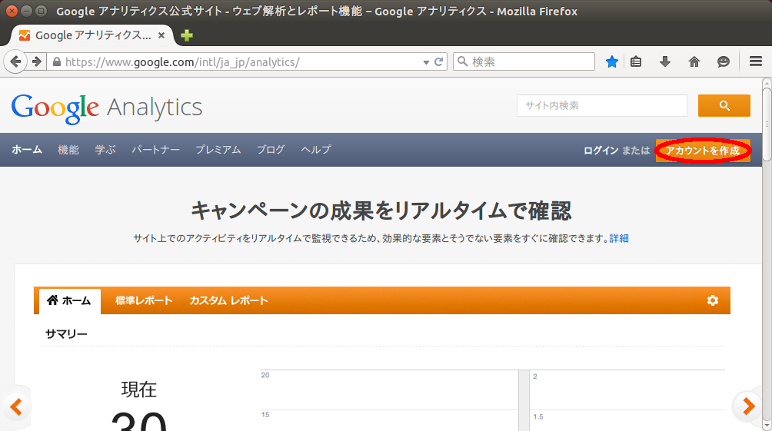Show previous slide with left arrow
Screen dimensions: 772x431
16,407
